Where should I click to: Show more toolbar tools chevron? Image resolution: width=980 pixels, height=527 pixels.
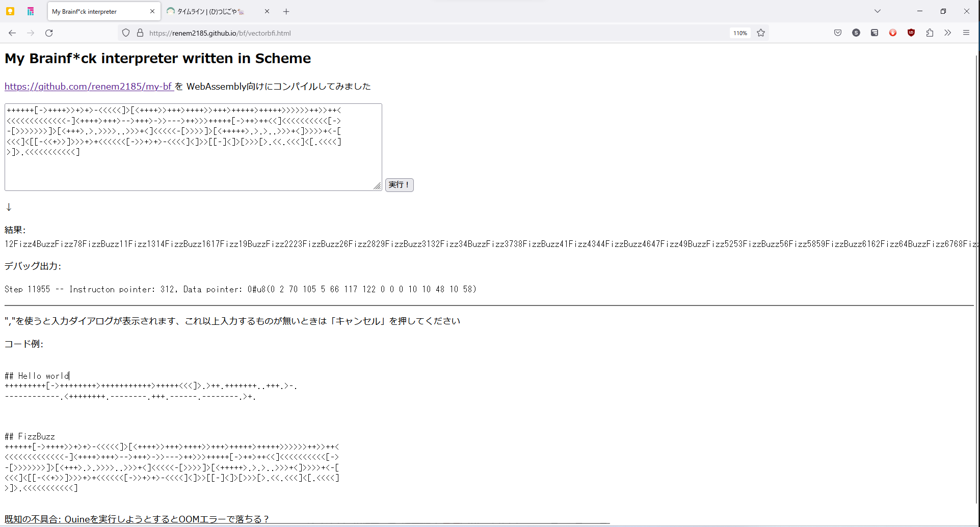pos(948,33)
